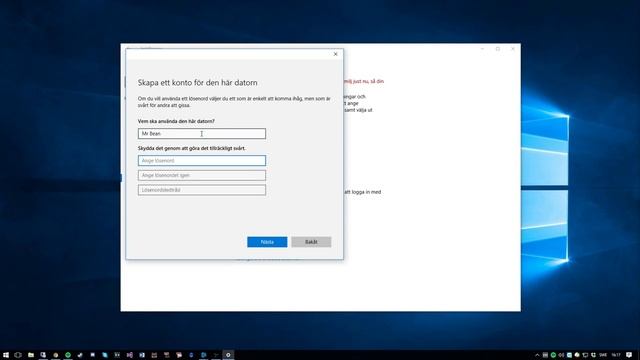Screen dimensions: 640x360
Task: Click the Lösenordsledtråd hint field
Action: pos(202,190)
